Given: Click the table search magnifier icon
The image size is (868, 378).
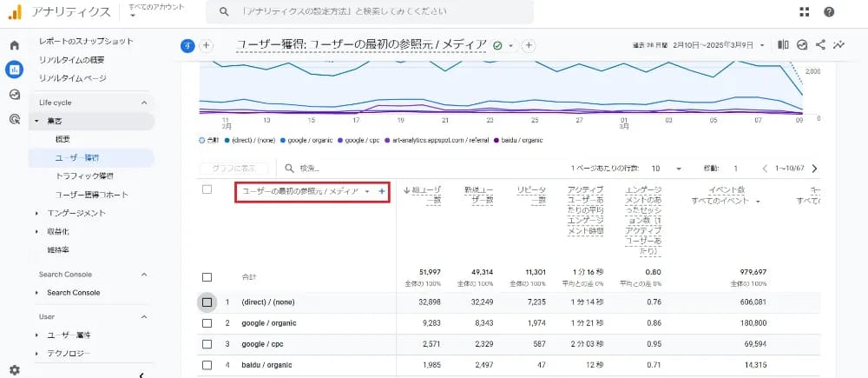Looking at the screenshot, I should 289,168.
